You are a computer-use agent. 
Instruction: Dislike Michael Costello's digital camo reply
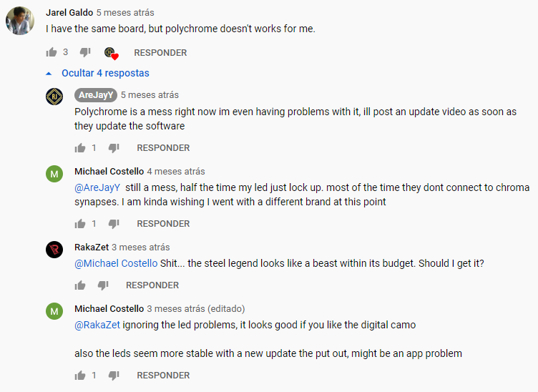click(114, 375)
